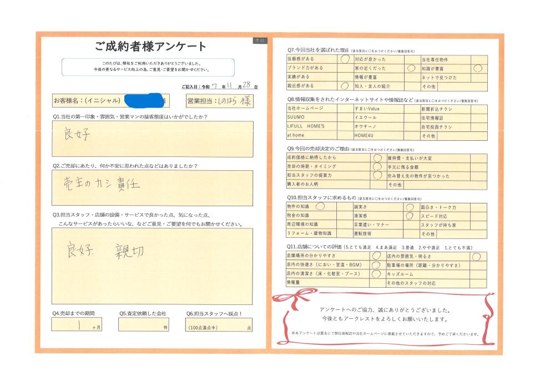The width and height of the screenshot is (555, 392).
Task: Click the 店内の雰囲気・明るさ rating cell
Action: [x=476, y=256]
